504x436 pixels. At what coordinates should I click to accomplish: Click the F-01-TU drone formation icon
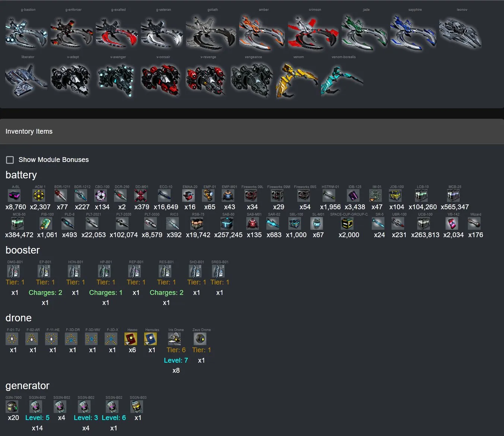pos(12,338)
